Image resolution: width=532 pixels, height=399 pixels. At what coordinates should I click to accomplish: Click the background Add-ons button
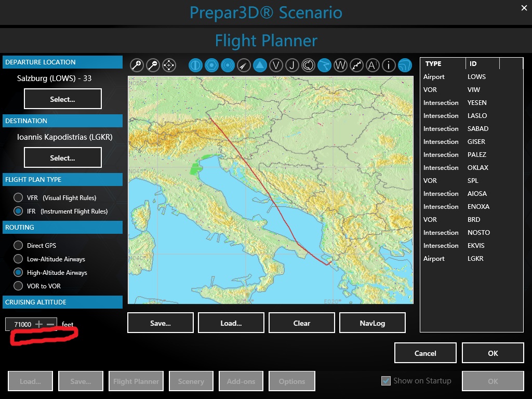click(x=241, y=381)
